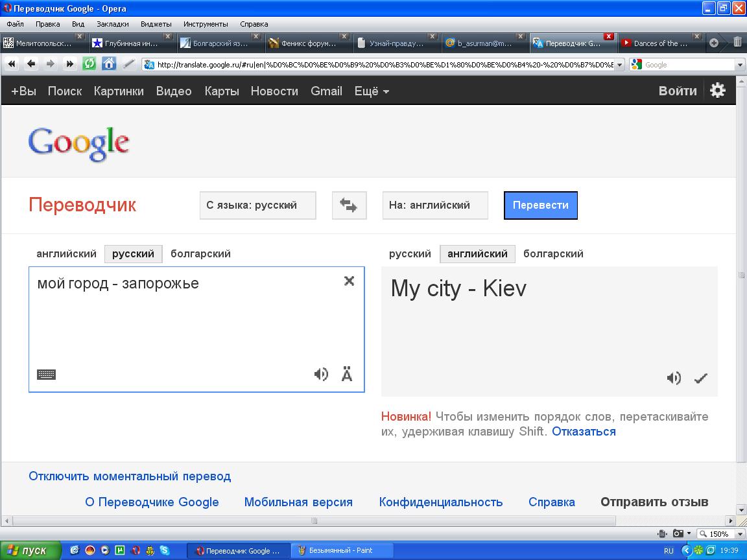Open the Закладки menu
The width and height of the screenshot is (747, 560).
point(112,24)
